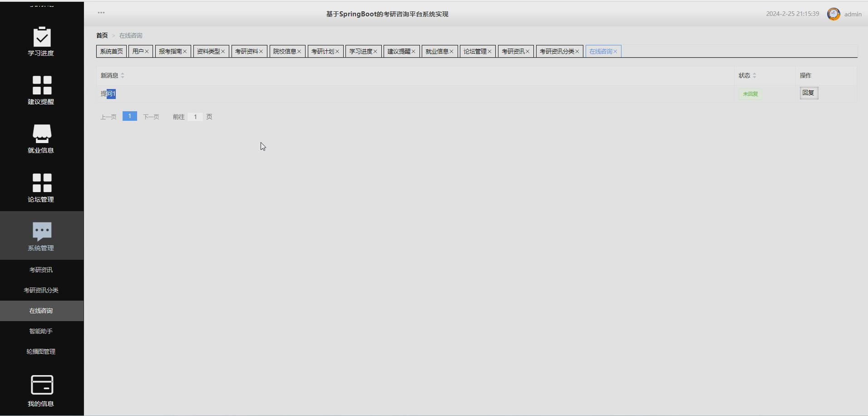Close the 在线咨询 tab
Image resolution: width=868 pixels, height=416 pixels.
coord(616,51)
